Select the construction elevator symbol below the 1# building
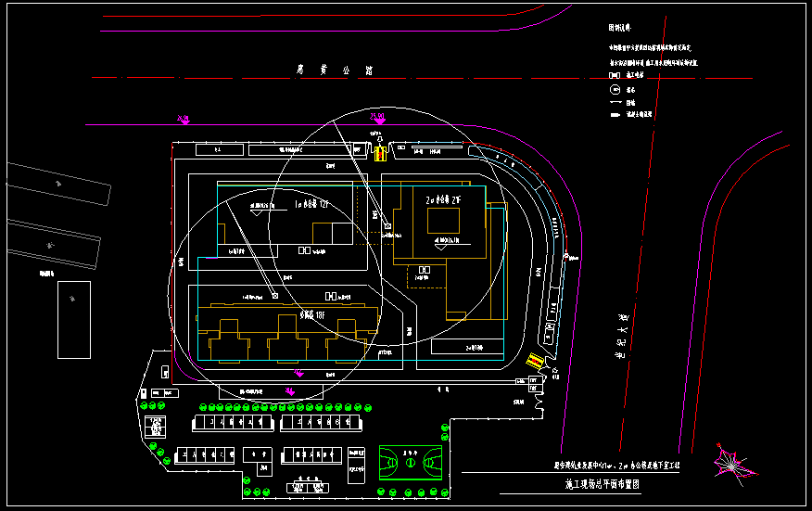The height and width of the screenshot is (511, 812). pos(304,250)
